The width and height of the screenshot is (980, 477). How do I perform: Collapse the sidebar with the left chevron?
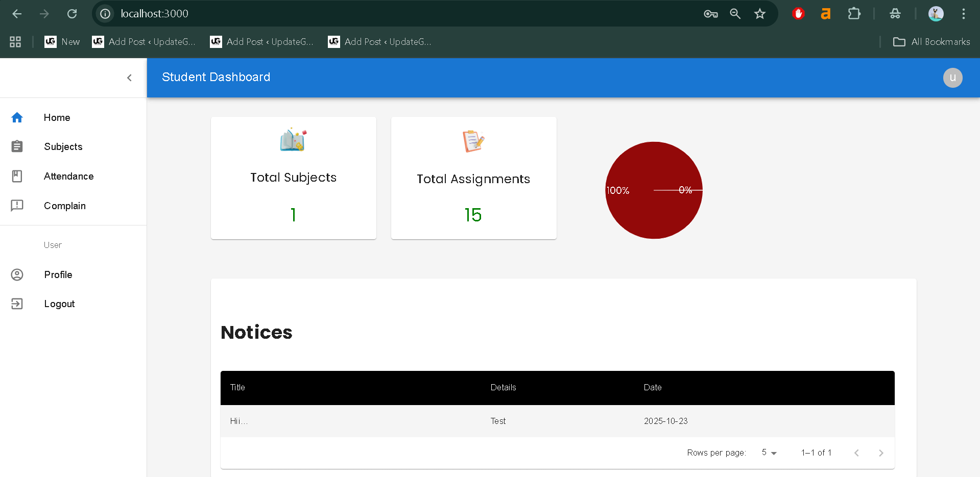pos(129,78)
